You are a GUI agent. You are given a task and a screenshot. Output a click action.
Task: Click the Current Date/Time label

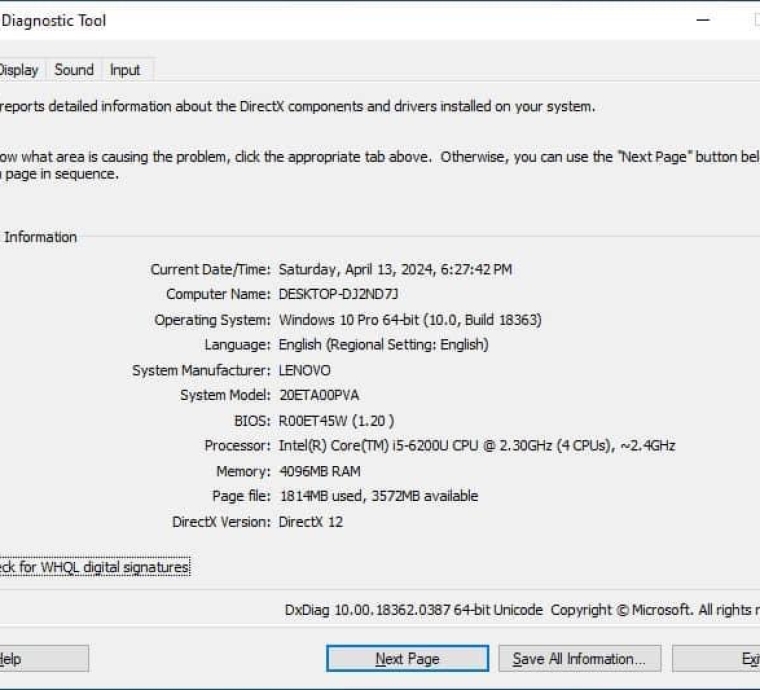(210, 269)
